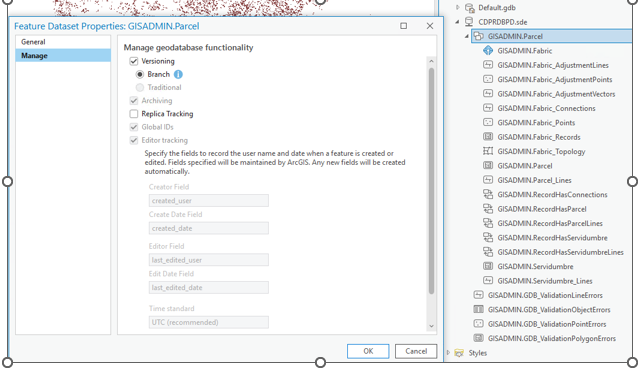
Task: Collapse the GISADMIN.Parcel dataset node
Action: click(467, 36)
